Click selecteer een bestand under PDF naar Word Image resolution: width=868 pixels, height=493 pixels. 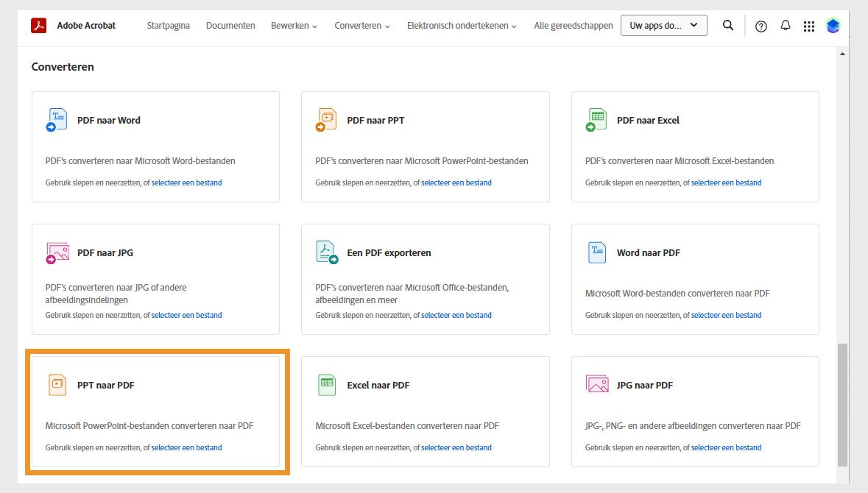pos(186,182)
